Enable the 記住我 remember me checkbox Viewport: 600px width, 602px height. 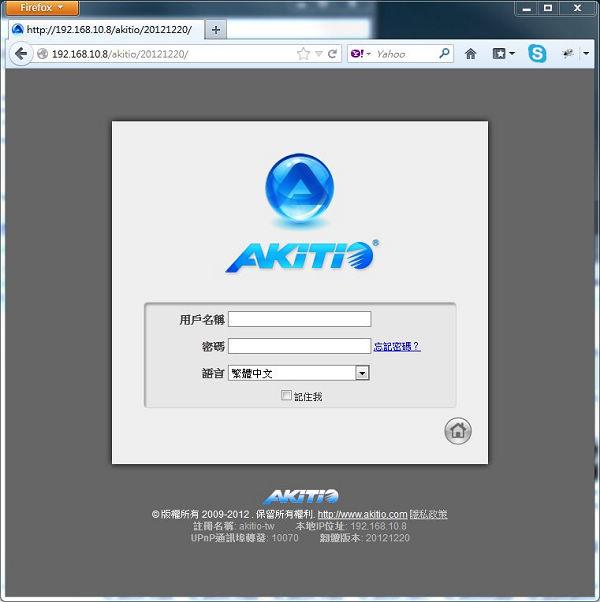(x=287, y=396)
